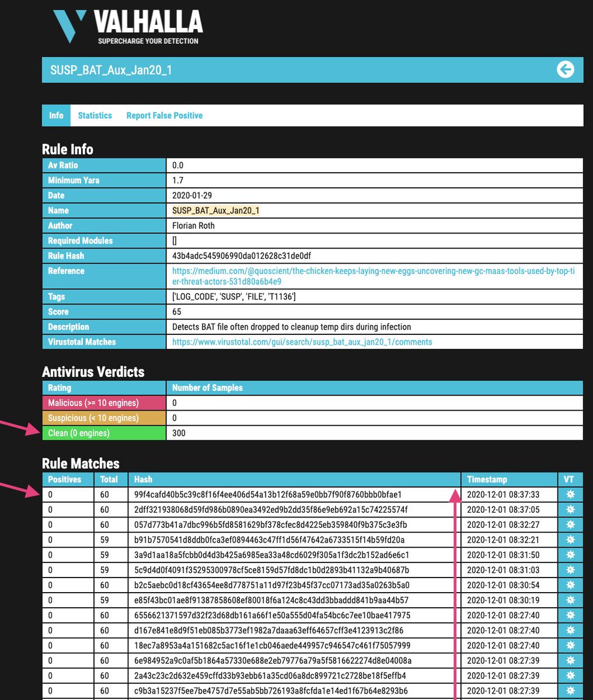
Task: Click the Hash column header
Action: 294,480
